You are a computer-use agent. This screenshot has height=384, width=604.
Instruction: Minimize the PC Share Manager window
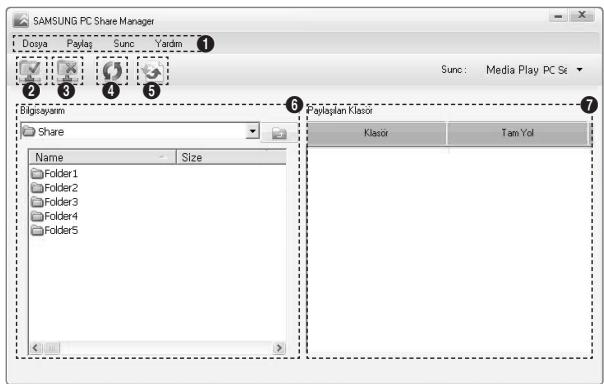coord(558,16)
